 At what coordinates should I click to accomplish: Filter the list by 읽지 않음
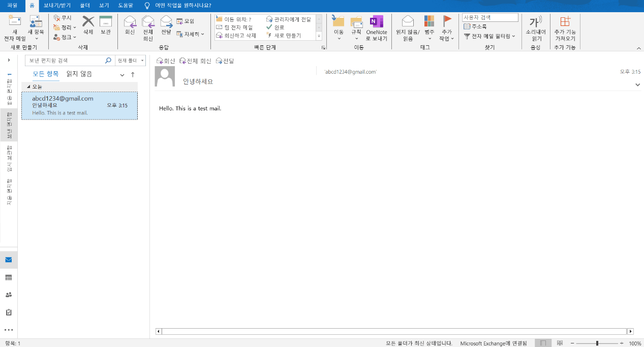[79, 74]
